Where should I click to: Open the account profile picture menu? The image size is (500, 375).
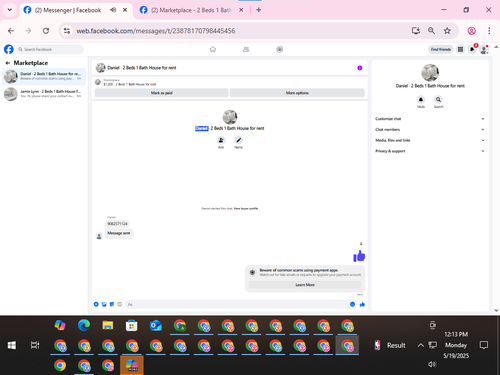point(484,50)
